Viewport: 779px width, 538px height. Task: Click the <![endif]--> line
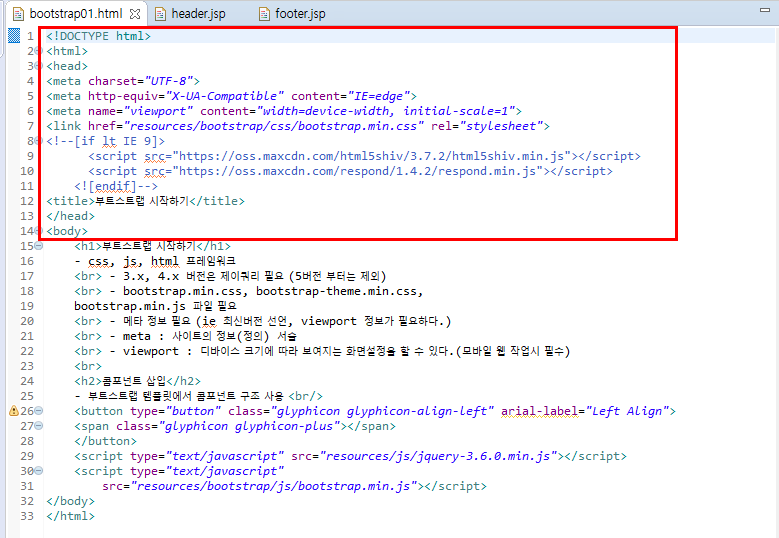coord(116,186)
